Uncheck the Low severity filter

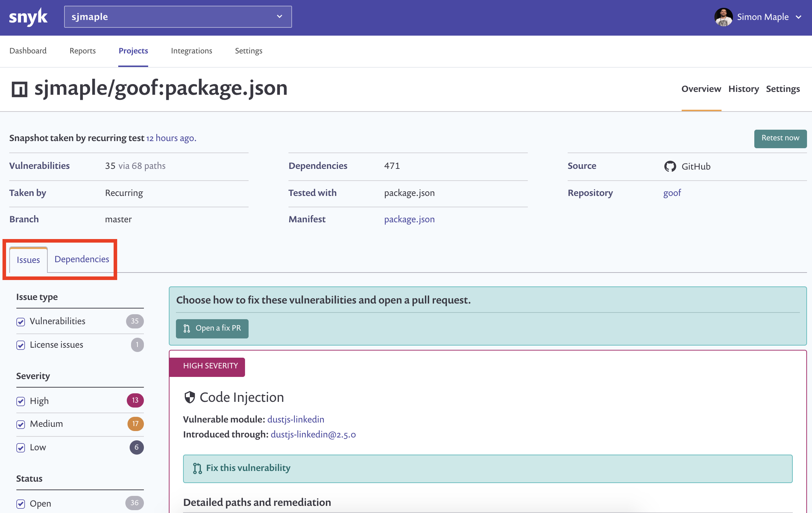21,448
